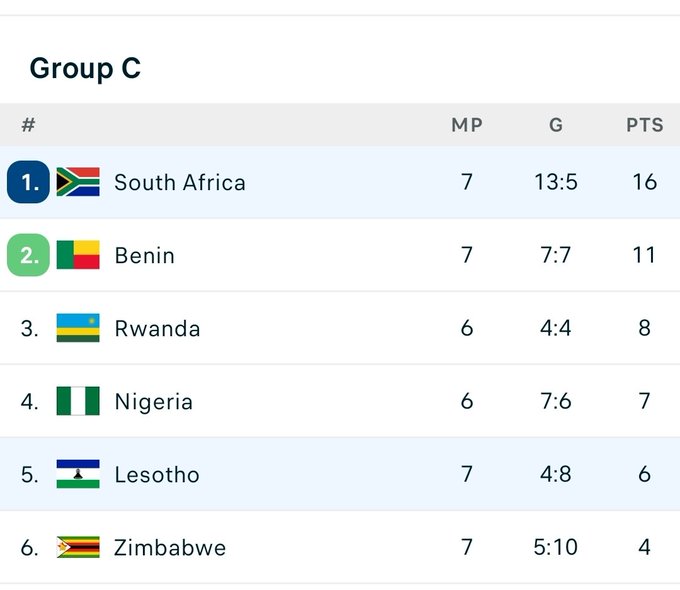The image size is (680, 590).
Task: Open the Lesotho team name
Action: pos(157,475)
